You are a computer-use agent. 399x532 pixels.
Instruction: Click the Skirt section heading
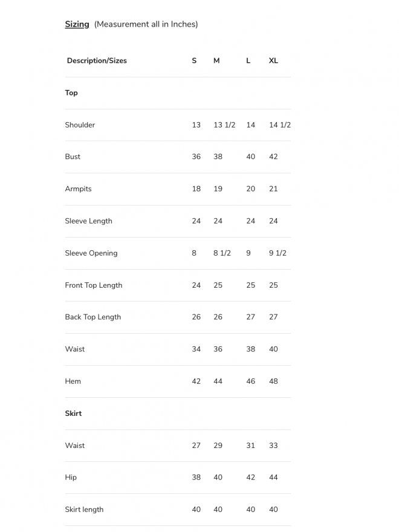[x=73, y=414]
